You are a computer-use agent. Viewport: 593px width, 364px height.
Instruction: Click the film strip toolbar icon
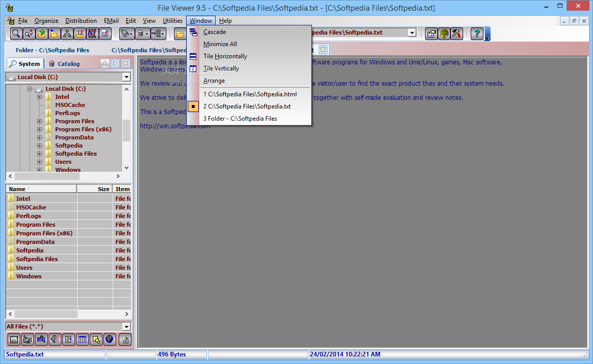point(92,33)
